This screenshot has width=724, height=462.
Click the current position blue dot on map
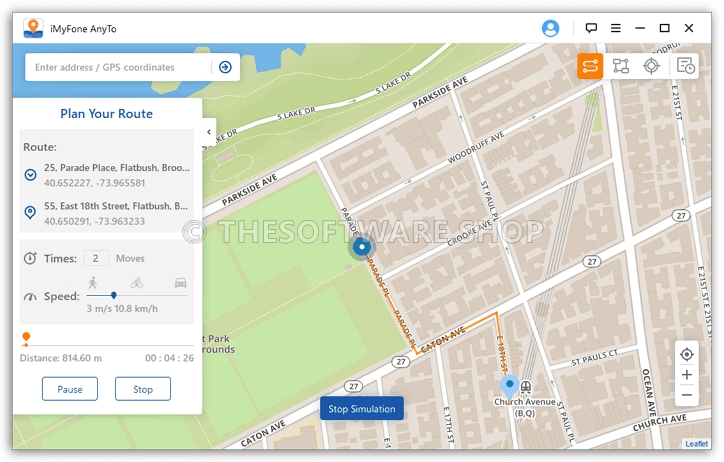362,247
